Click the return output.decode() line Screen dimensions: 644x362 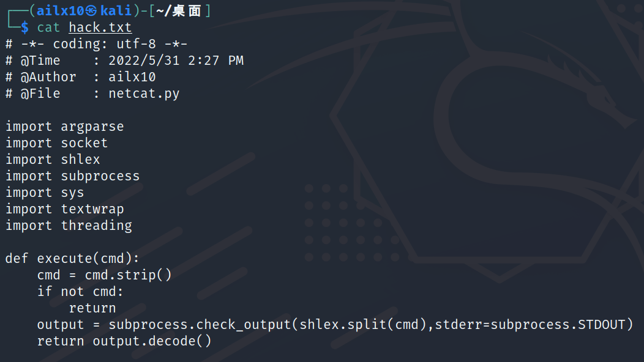tap(124, 341)
